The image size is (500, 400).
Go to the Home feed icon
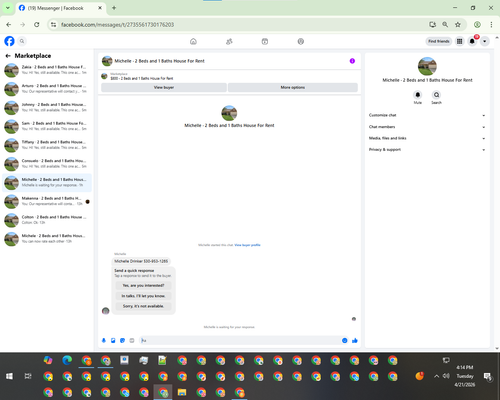click(x=193, y=41)
